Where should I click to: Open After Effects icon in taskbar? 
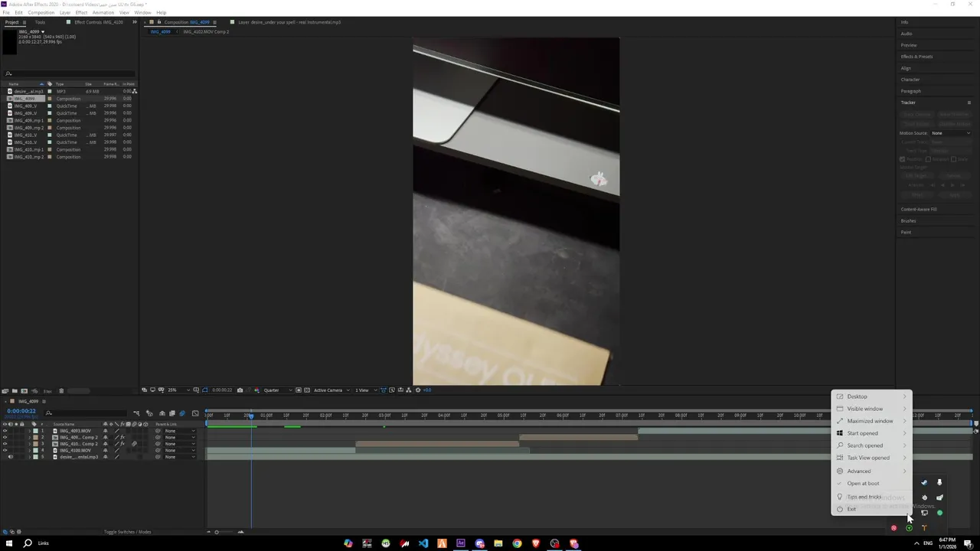461,543
